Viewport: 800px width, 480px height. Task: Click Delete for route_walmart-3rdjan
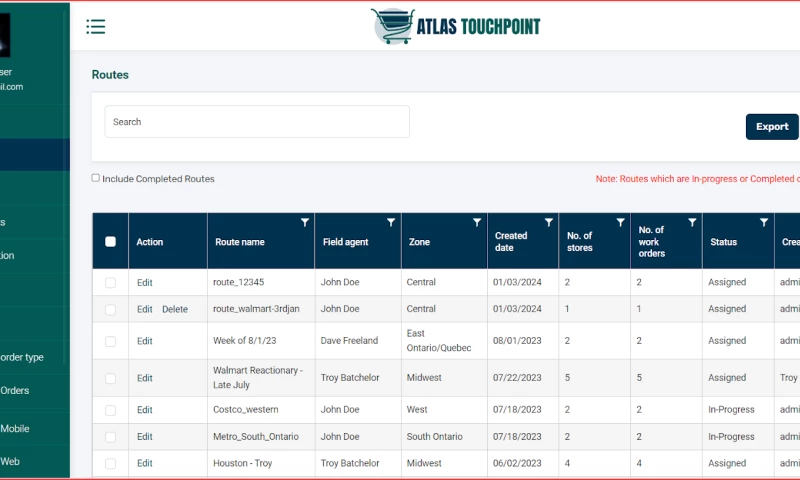(175, 309)
